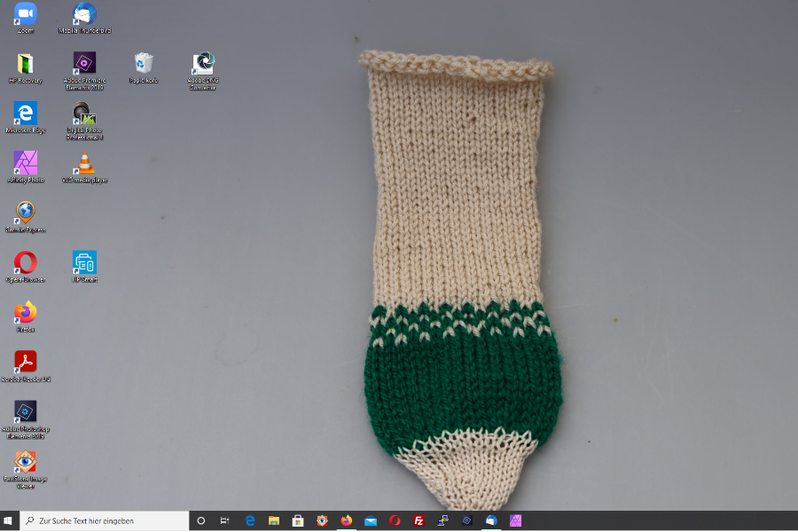This screenshot has height=532, width=798.
Task: Select Adobe Premiere Elements 2019 shortcut
Action: click(84, 63)
